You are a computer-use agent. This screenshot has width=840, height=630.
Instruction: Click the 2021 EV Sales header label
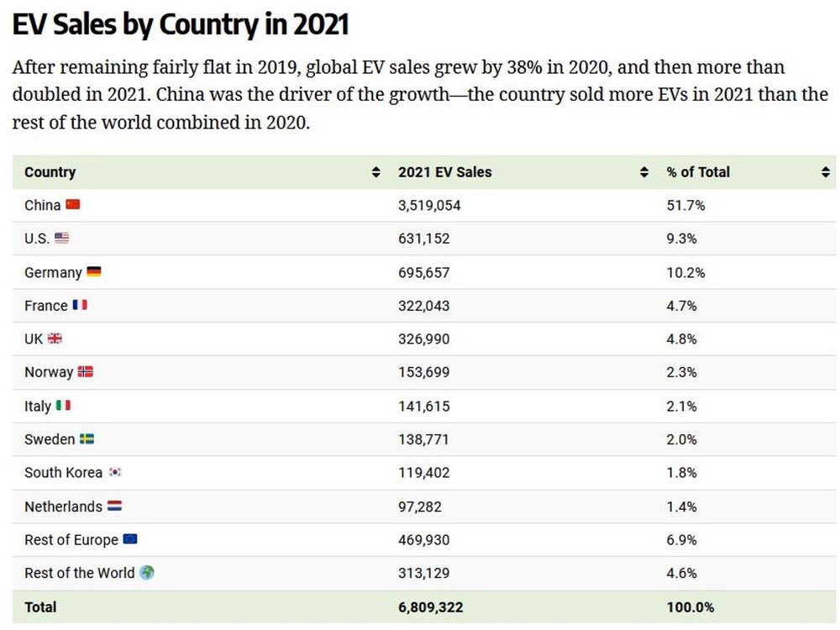pos(444,172)
